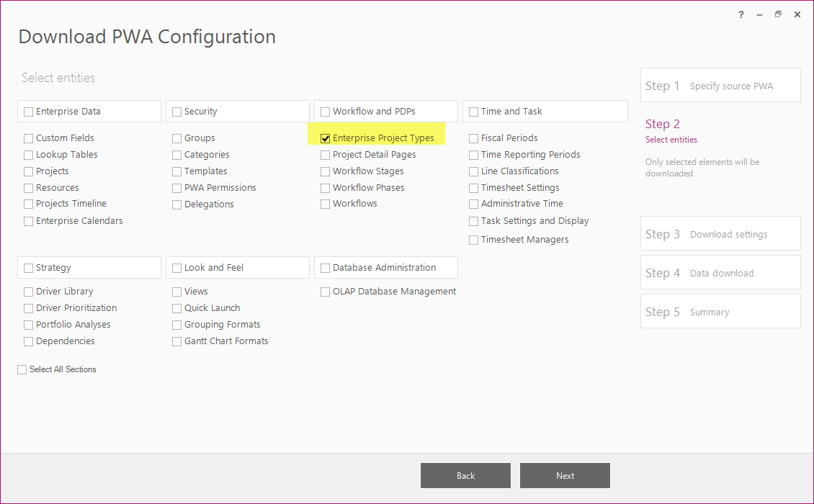The image size is (814, 504).
Task: Check the Look and Feel section checkbox
Action: pos(177,269)
